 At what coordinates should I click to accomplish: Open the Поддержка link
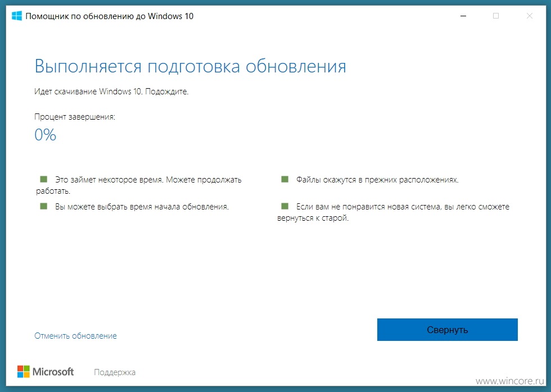115,372
